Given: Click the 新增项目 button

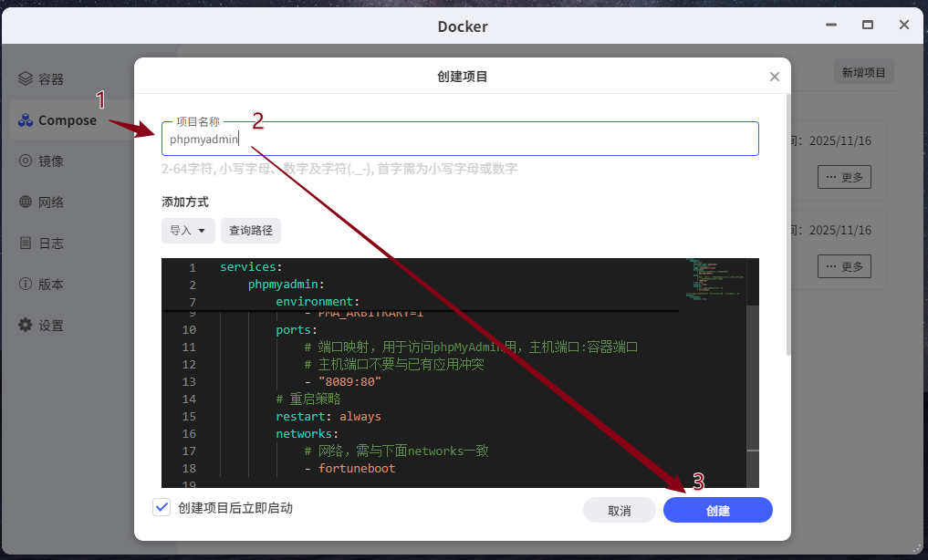Looking at the screenshot, I should 863,73.
